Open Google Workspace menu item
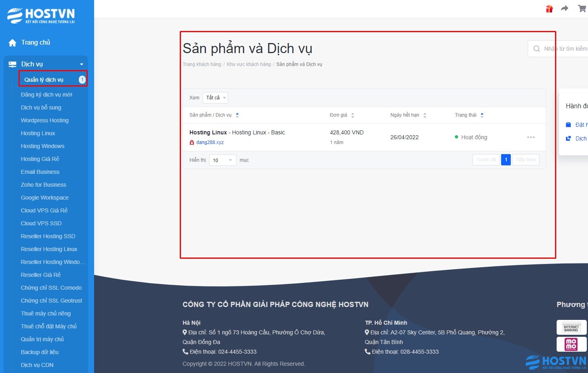Image resolution: width=588 pixels, height=373 pixels. pos(45,198)
